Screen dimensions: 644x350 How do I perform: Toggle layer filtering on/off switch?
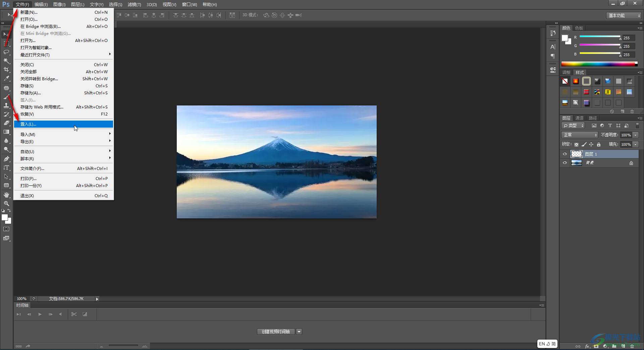(x=637, y=125)
